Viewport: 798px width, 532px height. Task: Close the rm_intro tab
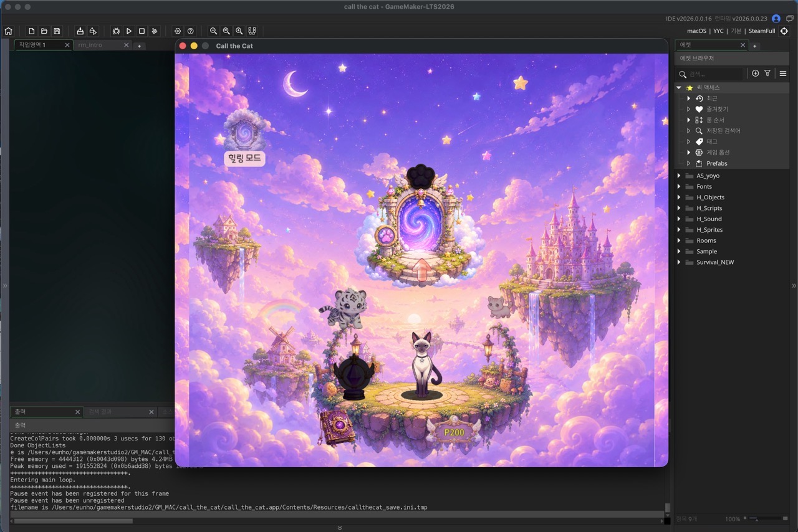(126, 45)
